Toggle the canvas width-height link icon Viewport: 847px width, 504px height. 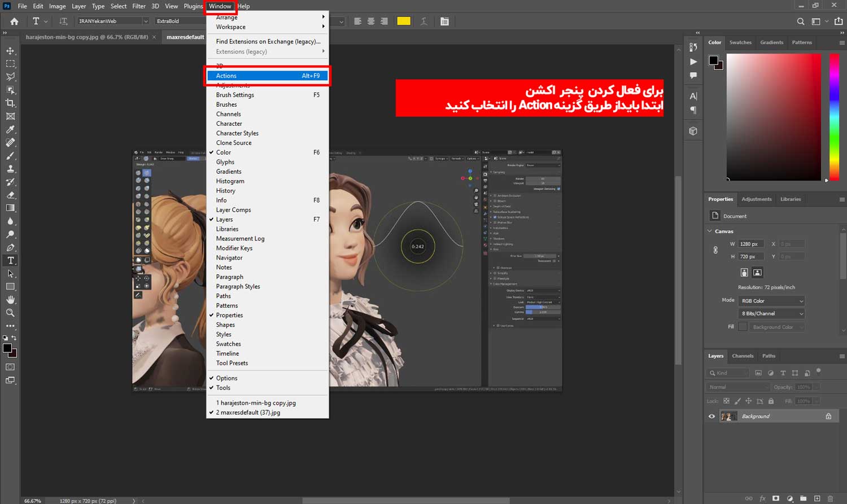click(715, 250)
